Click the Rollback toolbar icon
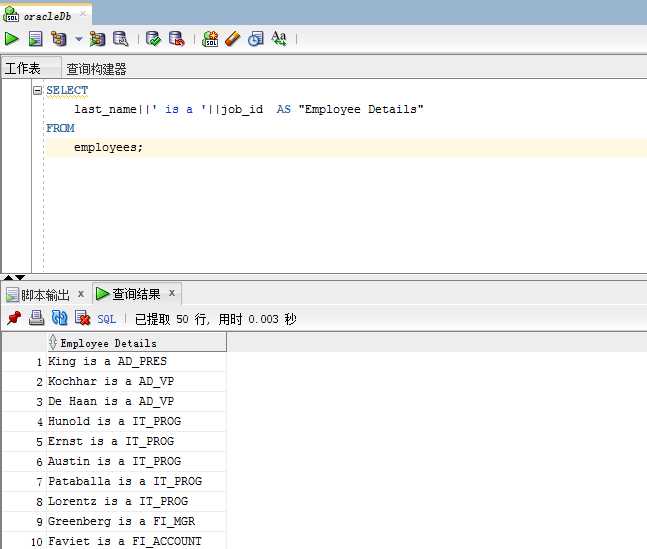Screen dimensions: 647x549 (x=177, y=39)
